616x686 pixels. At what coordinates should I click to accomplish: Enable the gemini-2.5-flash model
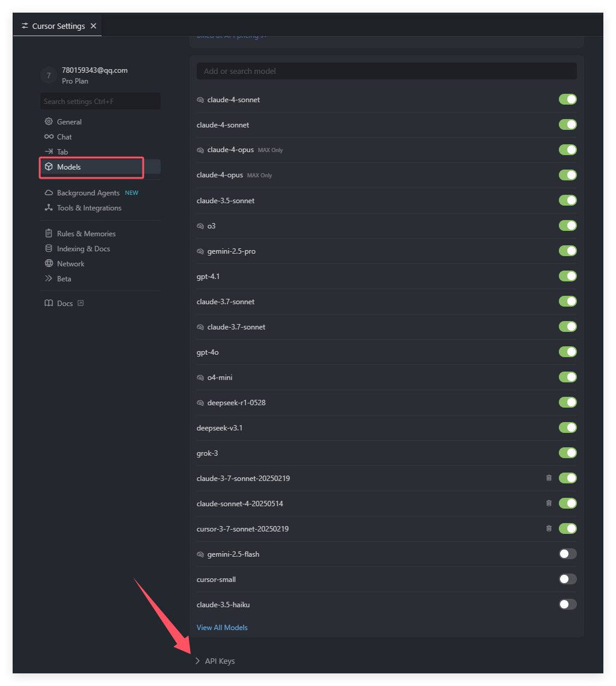click(567, 554)
